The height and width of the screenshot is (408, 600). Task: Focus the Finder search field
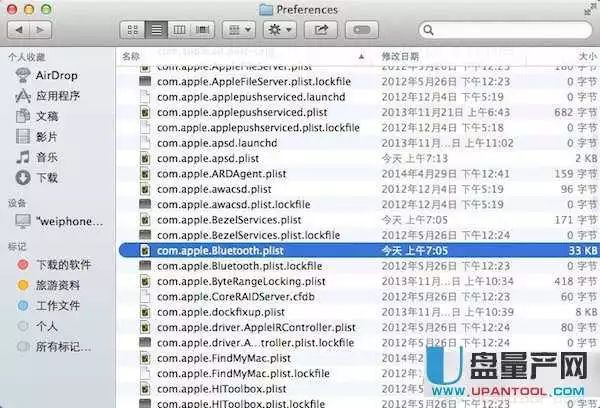pyautogui.click(x=505, y=30)
